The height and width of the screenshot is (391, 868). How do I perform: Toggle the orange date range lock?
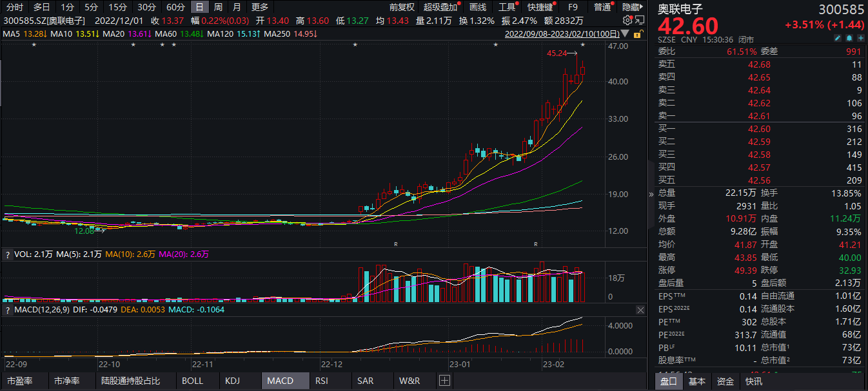[x=638, y=33]
